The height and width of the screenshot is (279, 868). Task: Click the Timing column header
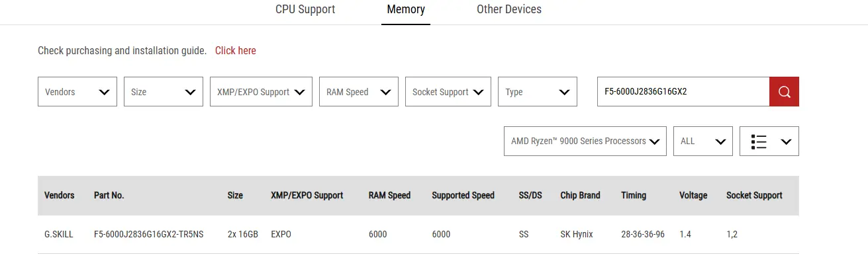tap(634, 196)
